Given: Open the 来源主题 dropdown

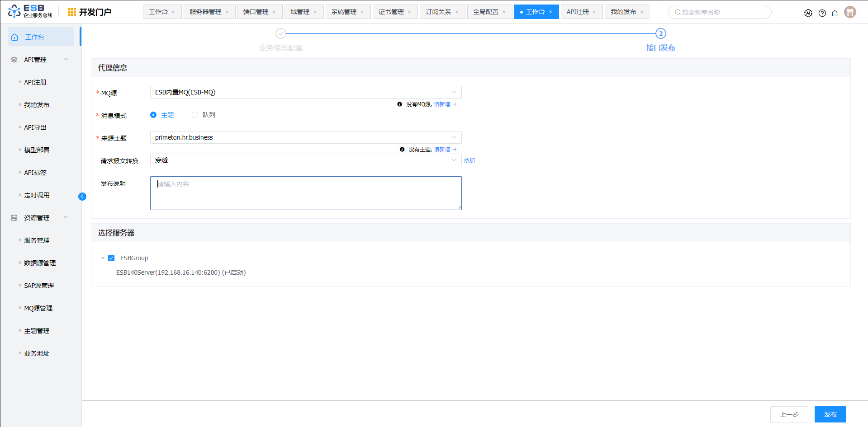Looking at the screenshot, I should (x=305, y=137).
